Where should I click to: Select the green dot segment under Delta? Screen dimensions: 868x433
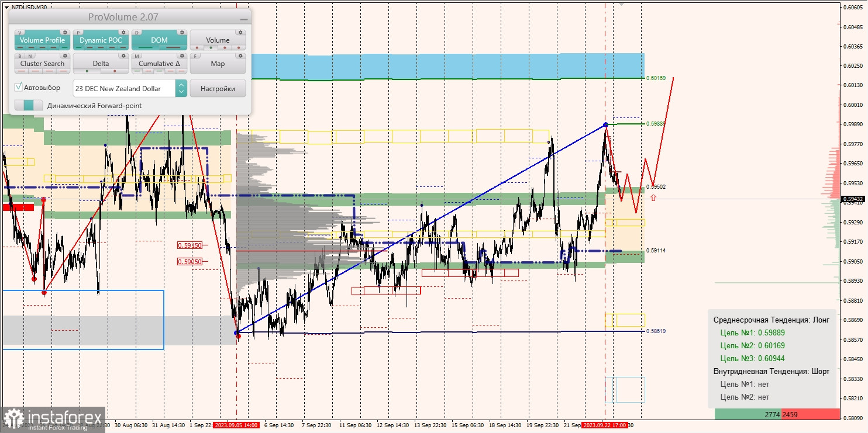click(87, 71)
